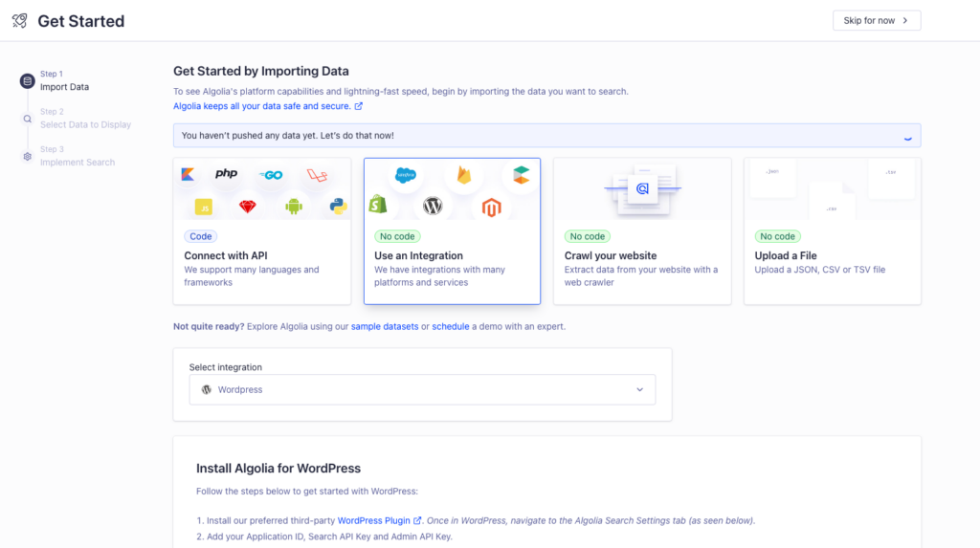Select the Upload a File card
The width and height of the screenshot is (980, 548).
coord(833,231)
